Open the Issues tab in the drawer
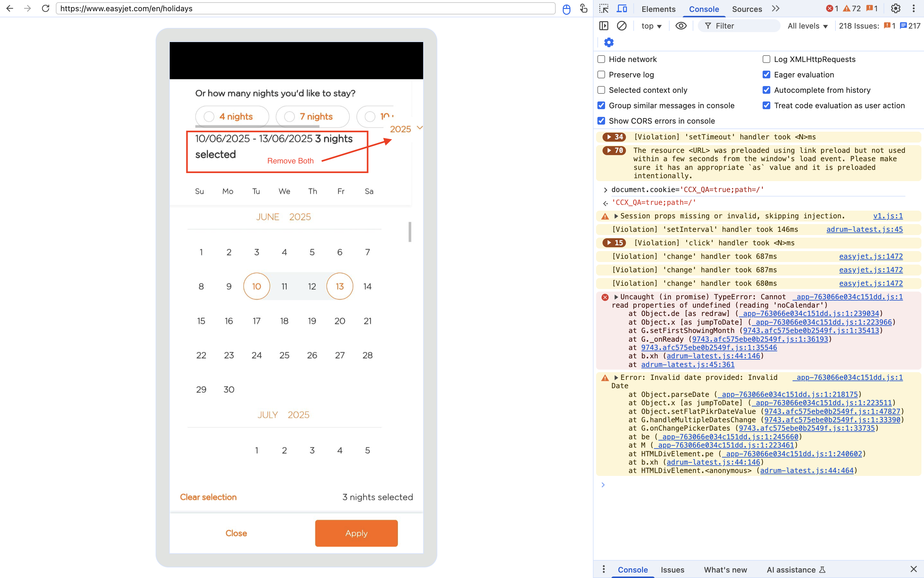This screenshot has width=924, height=578. [672, 570]
